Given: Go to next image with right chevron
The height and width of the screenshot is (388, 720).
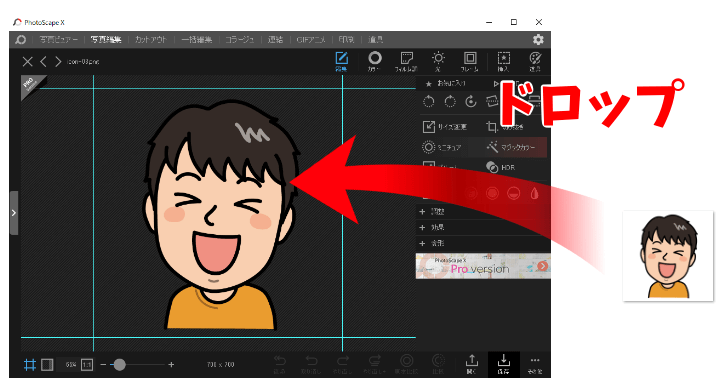Looking at the screenshot, I should (x=58, y=62).
